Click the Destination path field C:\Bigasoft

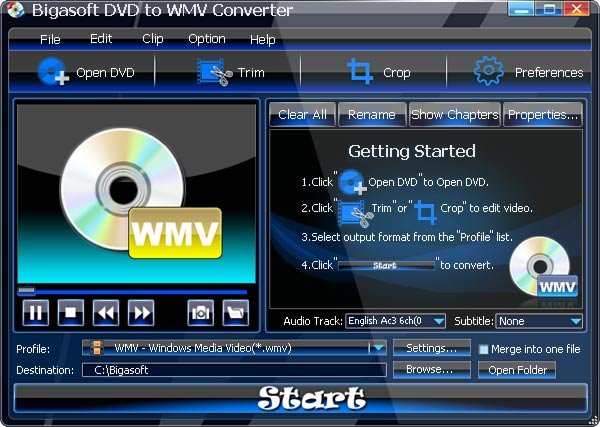coord(234,370)
